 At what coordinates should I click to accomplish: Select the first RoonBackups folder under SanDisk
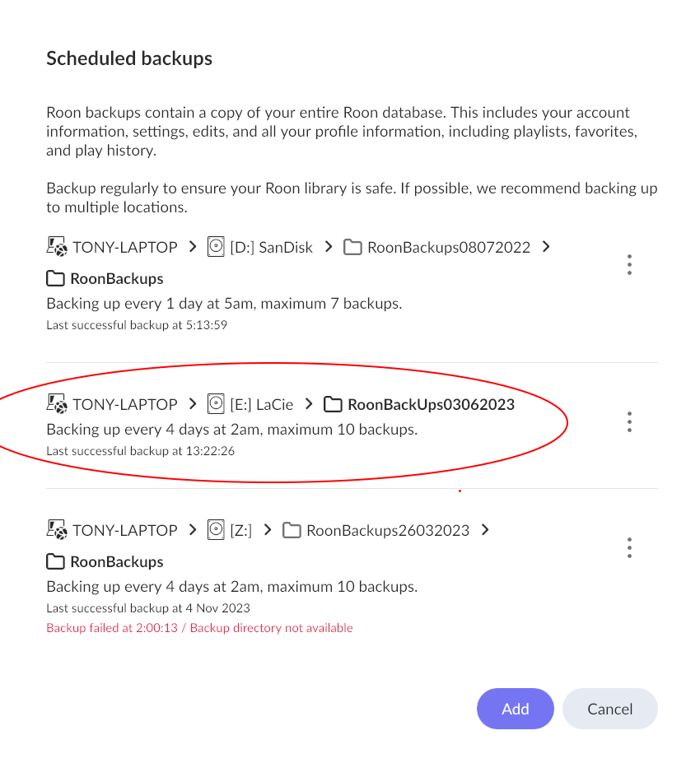(x=116, y=278)
